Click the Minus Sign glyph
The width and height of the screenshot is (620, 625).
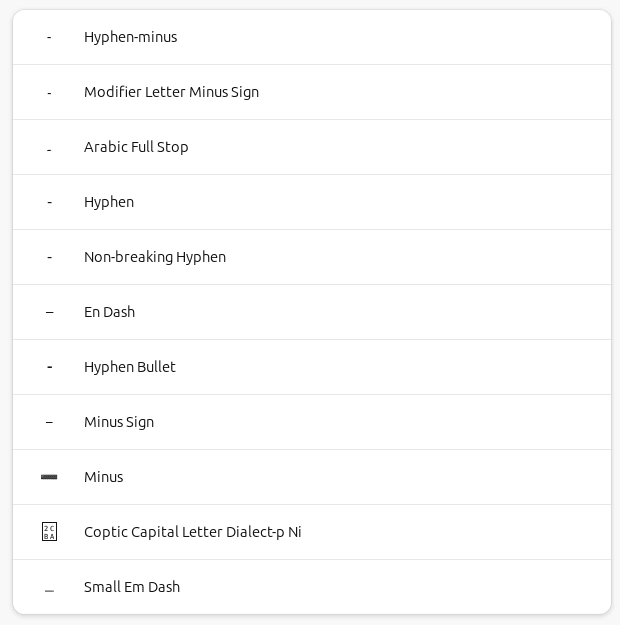[x=49, y=422]
